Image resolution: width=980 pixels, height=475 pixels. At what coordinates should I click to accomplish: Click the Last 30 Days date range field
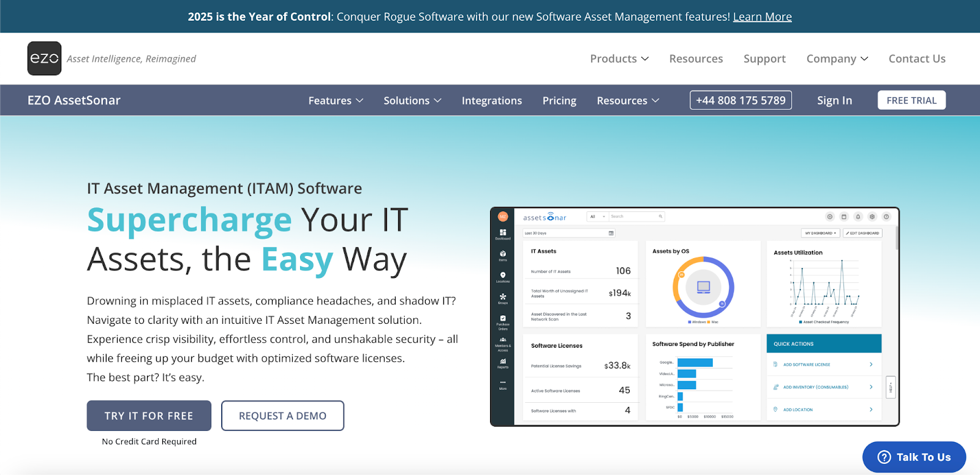[x=568, y=233]
